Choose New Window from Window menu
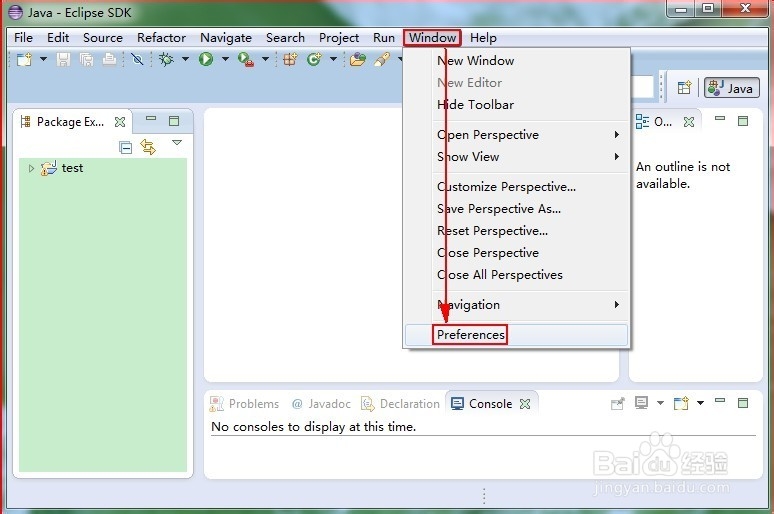Image resolution: width=774 pixels, height=514 pixels. click(516, 61)
